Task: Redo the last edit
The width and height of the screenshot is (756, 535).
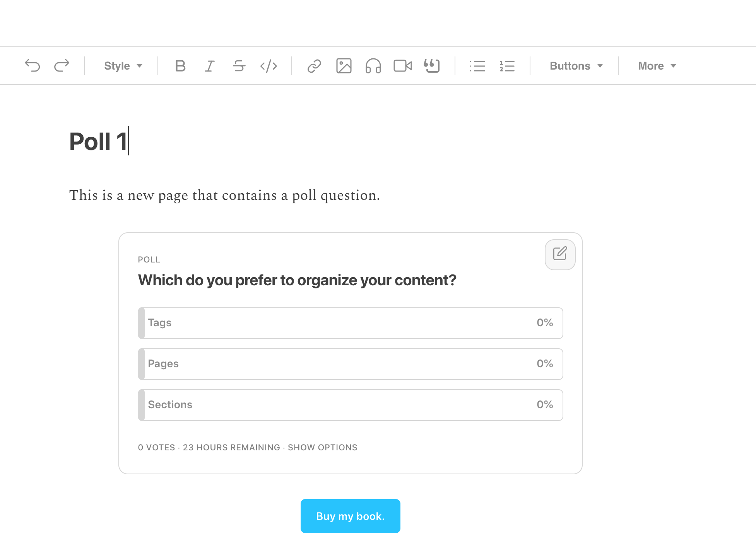Action: tap(62, 66)
